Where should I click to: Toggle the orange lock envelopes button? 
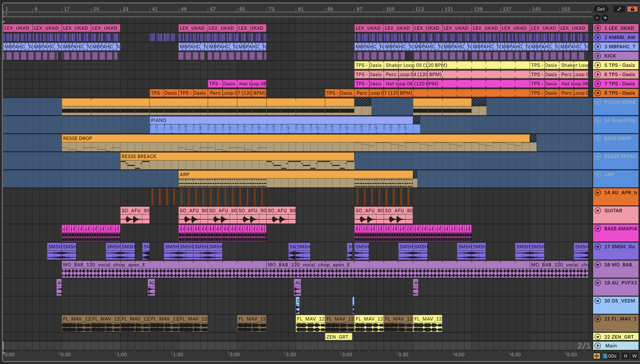click(x=632, y=9)
